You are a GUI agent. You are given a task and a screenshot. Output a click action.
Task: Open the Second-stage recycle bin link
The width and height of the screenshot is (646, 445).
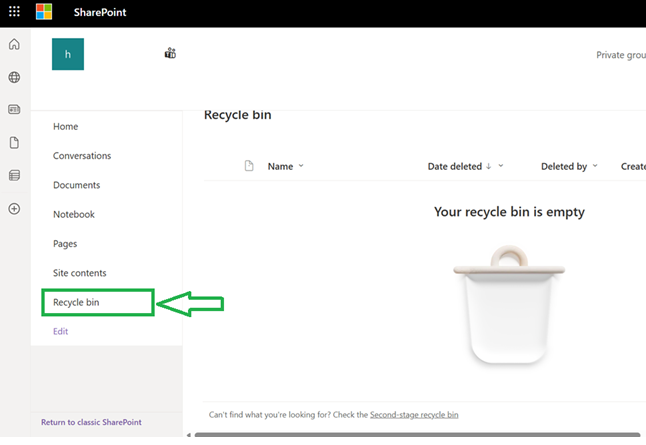tap(414, 415)
